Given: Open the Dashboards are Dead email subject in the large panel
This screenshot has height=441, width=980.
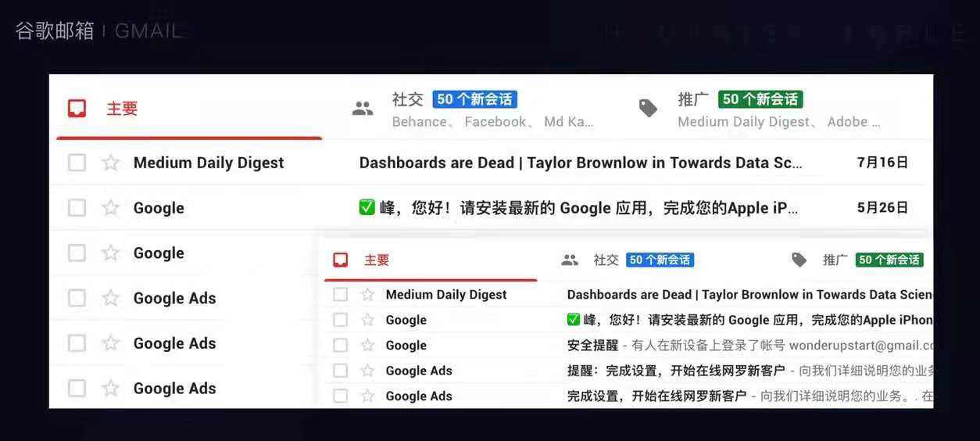Looking at the screenshot, I should pos(581,163).
